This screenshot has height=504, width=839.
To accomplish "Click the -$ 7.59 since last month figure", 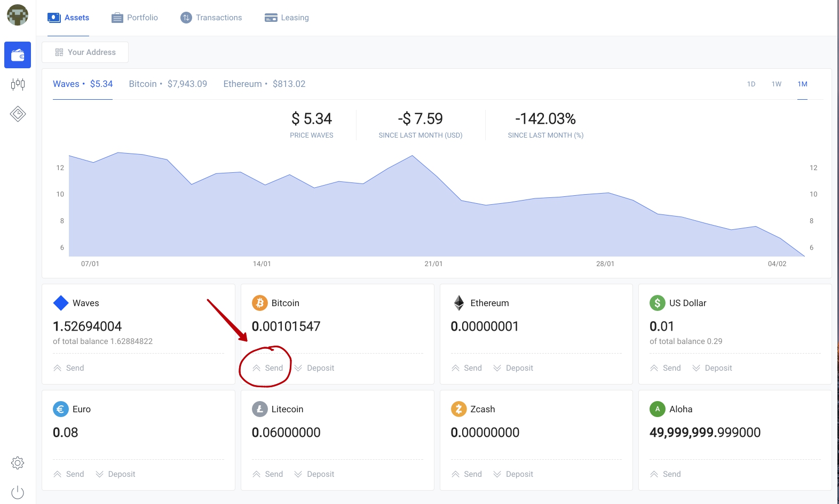I will pos(421,118).
